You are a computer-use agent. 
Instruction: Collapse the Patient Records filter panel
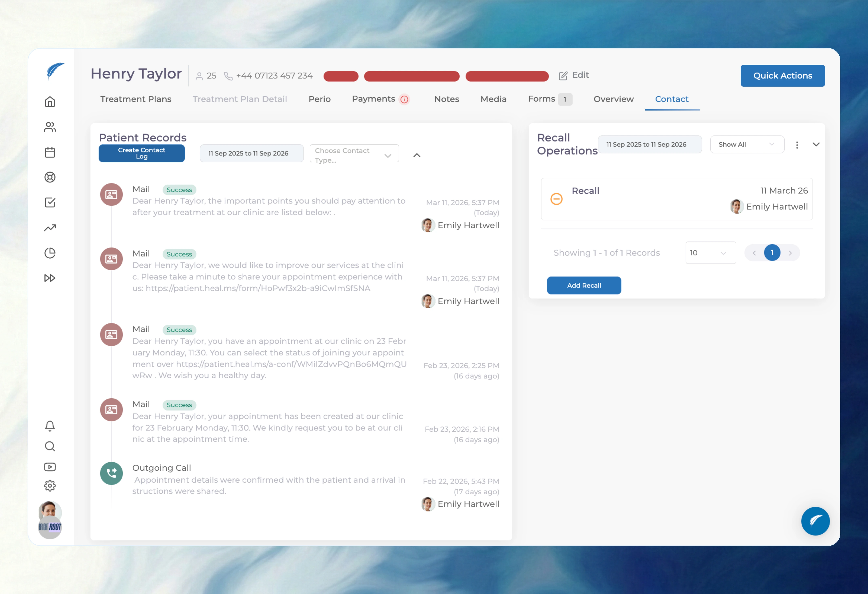(416, 155)
